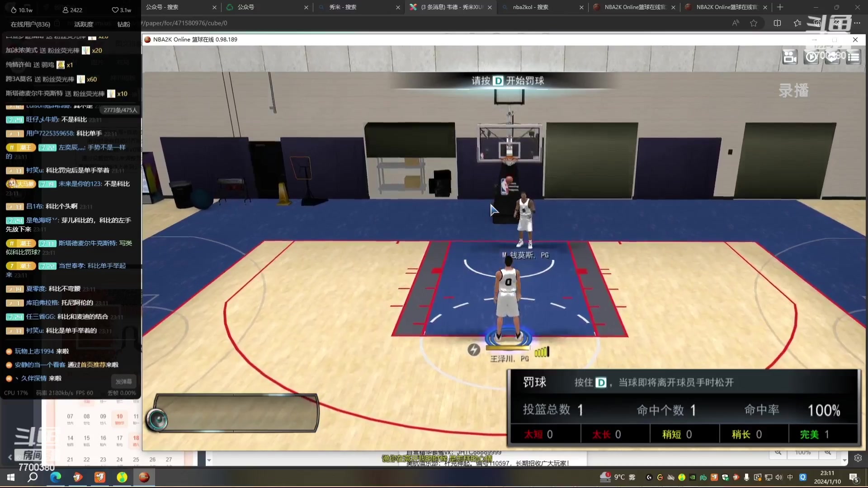This screenshot has width=868, height=488.
Task: Open QQ Music from the taskbar
Action: pyautogui.click(x=122, y=477)
